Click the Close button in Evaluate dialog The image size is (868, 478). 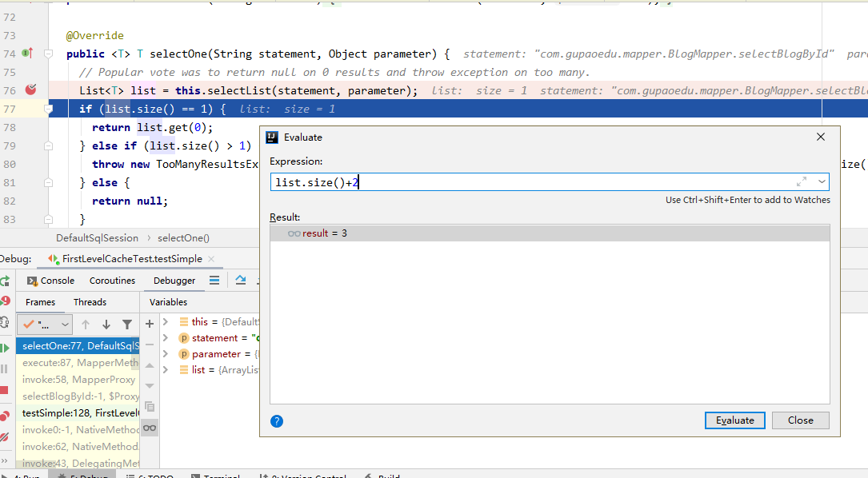(801, 420)
